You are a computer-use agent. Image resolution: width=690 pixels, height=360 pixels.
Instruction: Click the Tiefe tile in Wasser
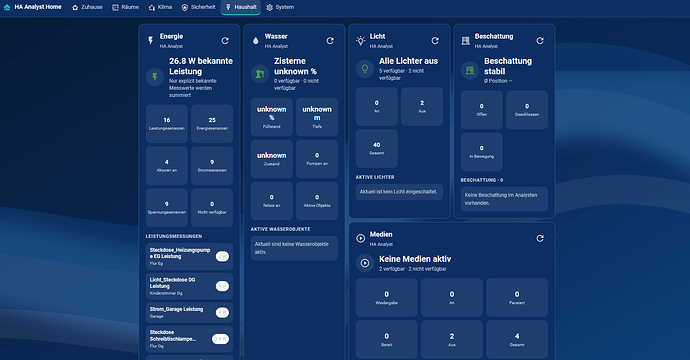(x=317, y=117)
